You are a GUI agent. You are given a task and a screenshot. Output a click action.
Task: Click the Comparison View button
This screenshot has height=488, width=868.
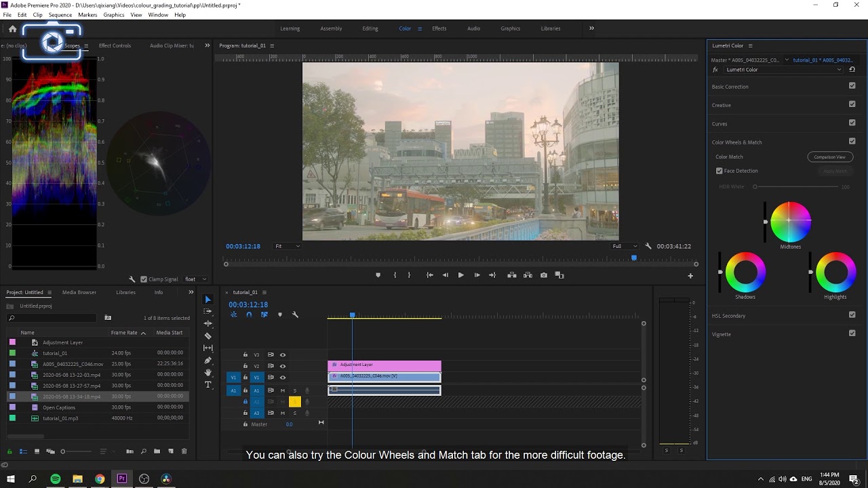[830, 157]
